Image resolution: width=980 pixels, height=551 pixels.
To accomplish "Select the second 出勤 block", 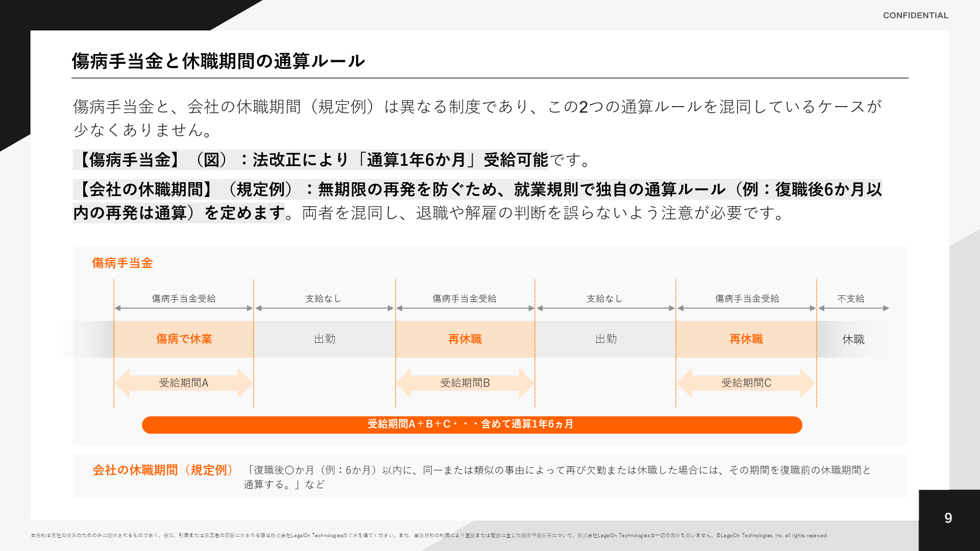I will (606, 339).
